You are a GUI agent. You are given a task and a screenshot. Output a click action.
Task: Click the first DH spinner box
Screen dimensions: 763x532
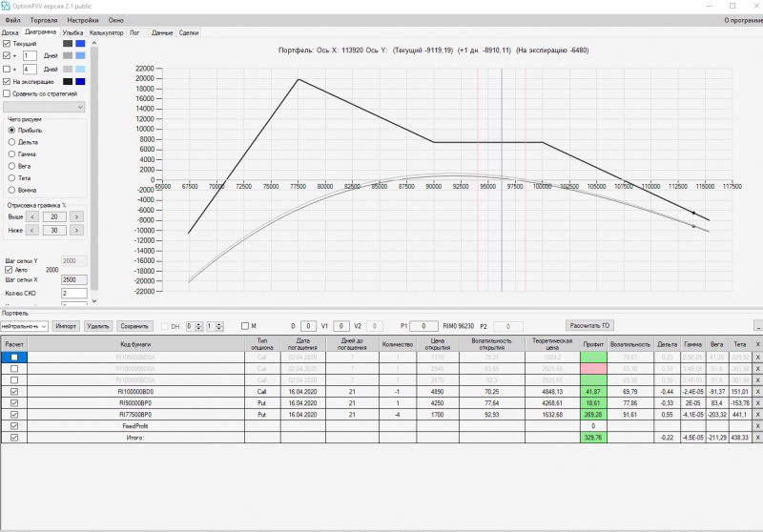point(195,326)
